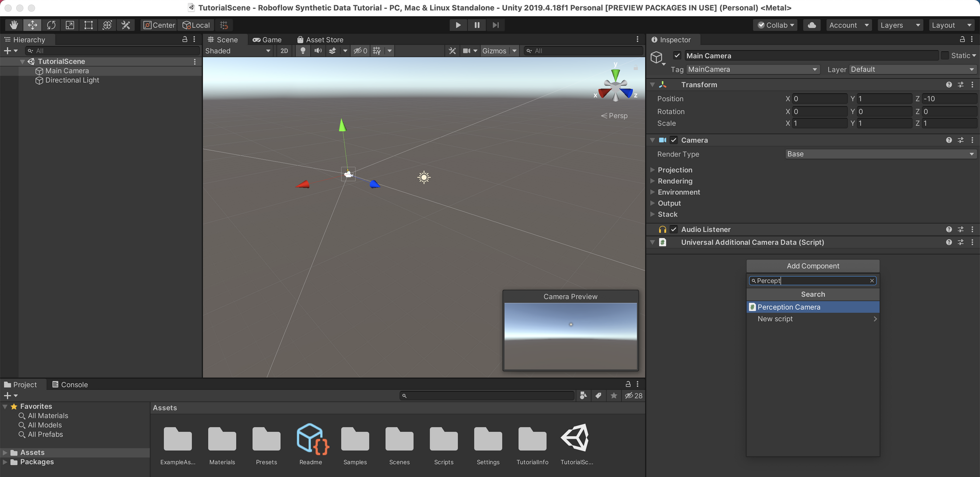Toggle Pivot/Center handle position
980x477 pixels.
click(x=159, y=25)
